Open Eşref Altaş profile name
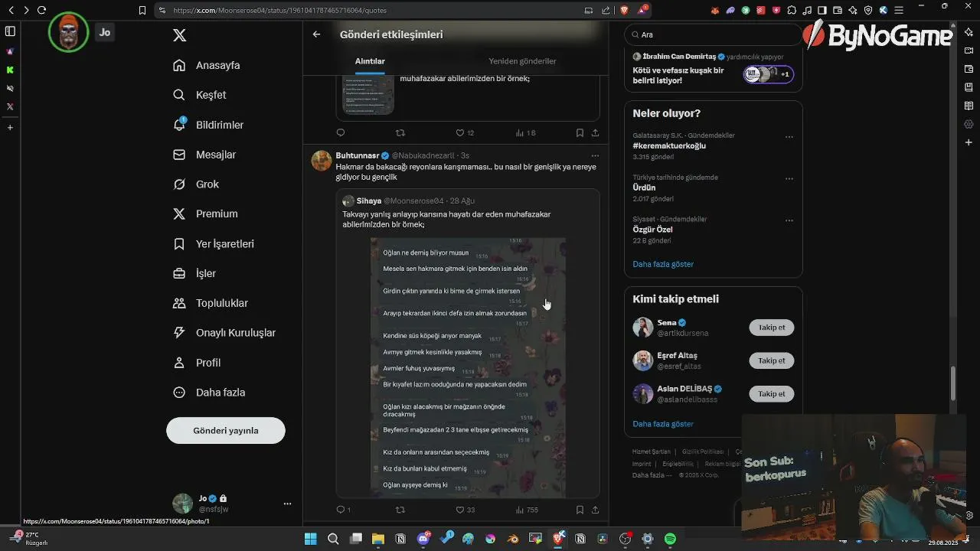 [x=677, y=355]
